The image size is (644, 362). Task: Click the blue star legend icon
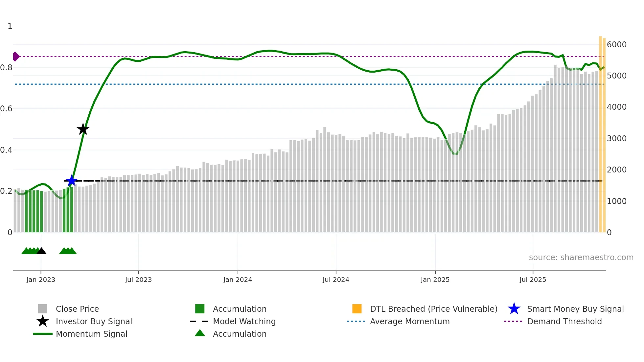(514, 309)
